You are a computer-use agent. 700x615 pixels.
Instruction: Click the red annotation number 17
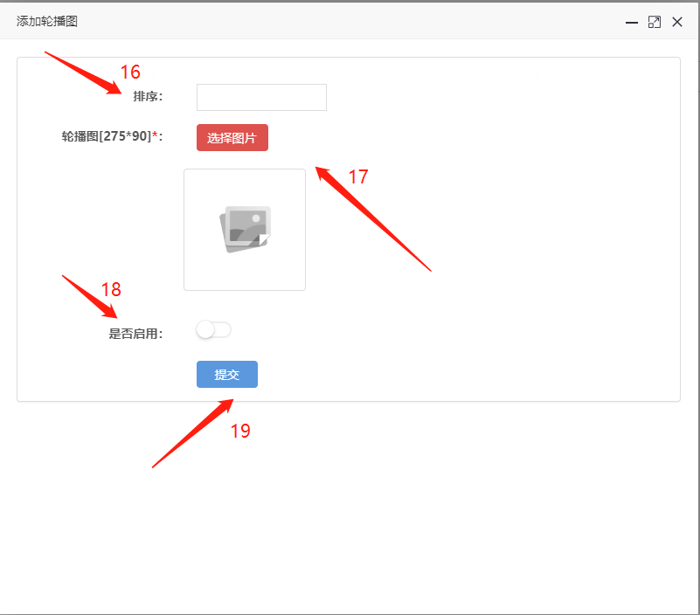click(358, 177)
